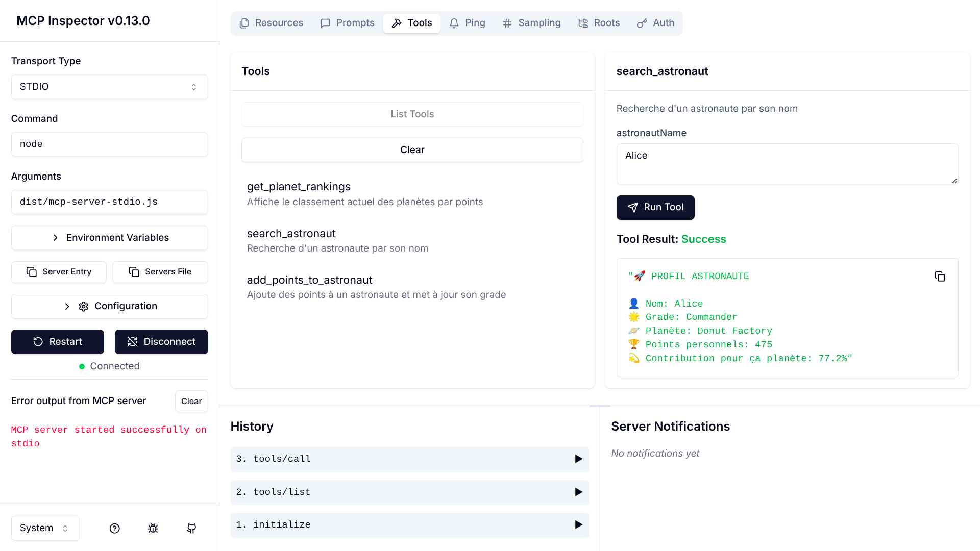Image resolution: width=980 pixels, height=551 pixels.
Task: Expand history entry 2. tools/list
Action: [x=409, y=492]
